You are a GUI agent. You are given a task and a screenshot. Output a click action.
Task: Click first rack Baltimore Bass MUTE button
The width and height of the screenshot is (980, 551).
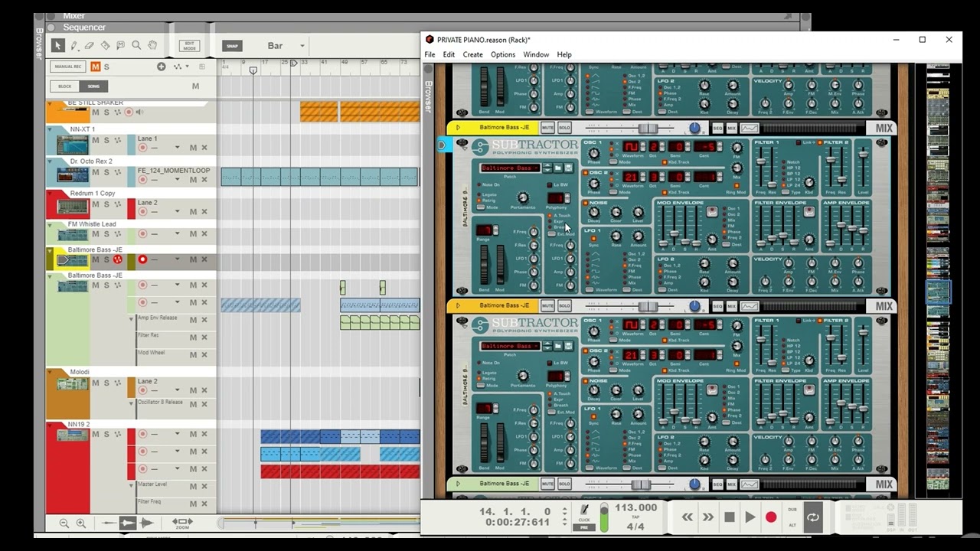click(547, 128)
